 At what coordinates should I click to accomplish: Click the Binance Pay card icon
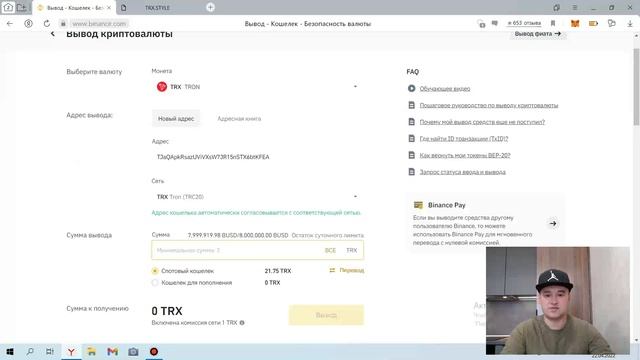[x=418, y=205]
